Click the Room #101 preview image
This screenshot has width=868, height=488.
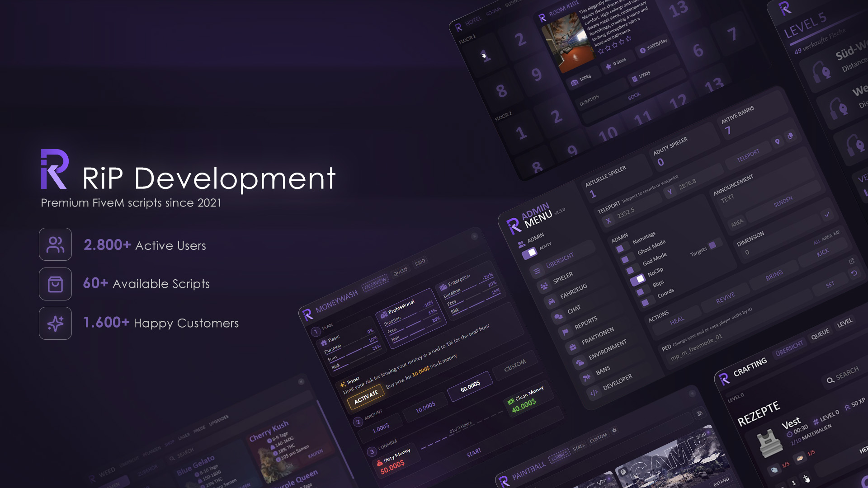[x=568, y=43]
